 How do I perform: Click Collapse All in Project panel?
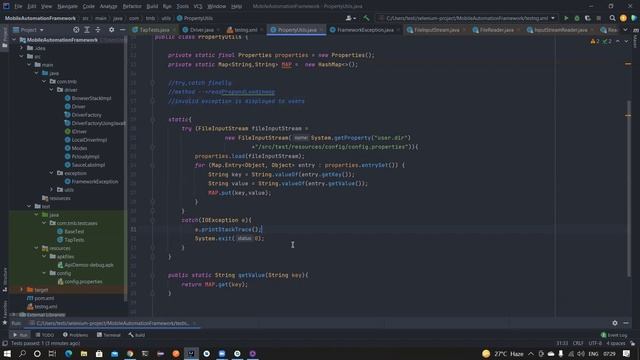(x=98, y=30)
